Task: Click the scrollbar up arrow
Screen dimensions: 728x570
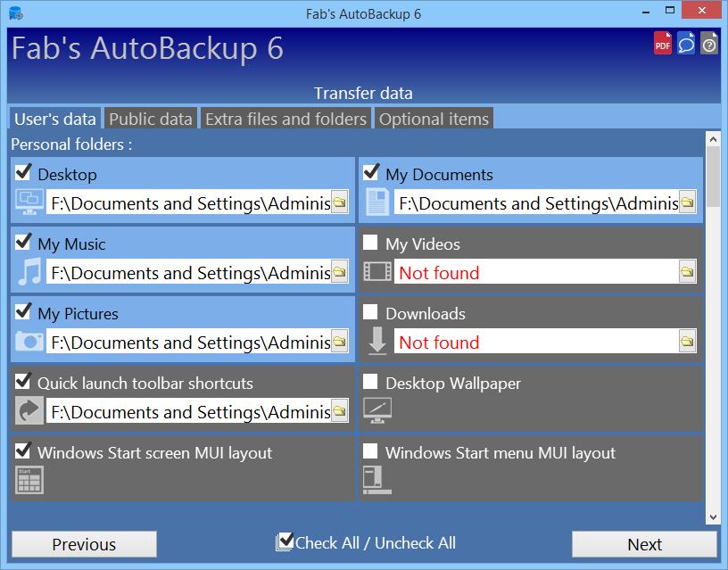Action: point(713,139)
